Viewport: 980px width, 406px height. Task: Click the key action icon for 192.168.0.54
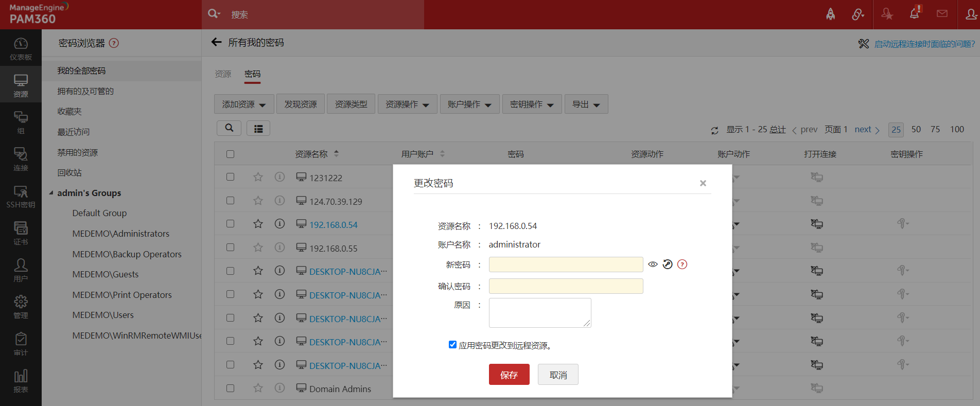[x=903, y=223]
